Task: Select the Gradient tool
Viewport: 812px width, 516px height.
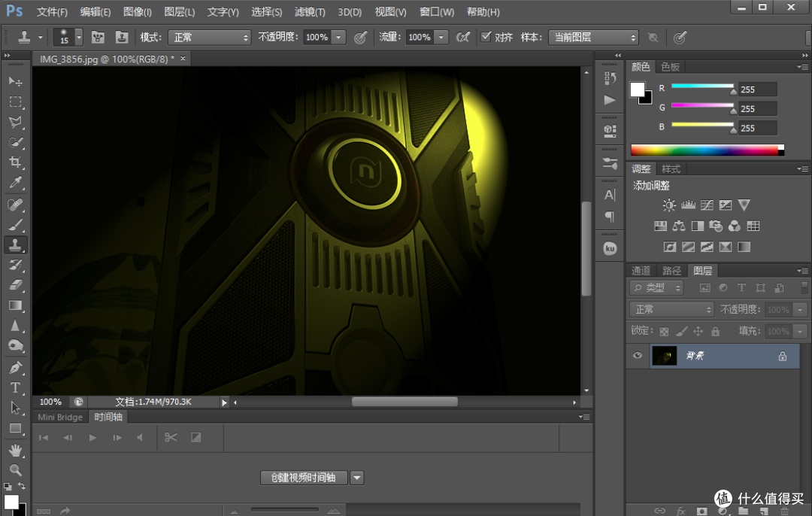Action: tap(16, 305)
